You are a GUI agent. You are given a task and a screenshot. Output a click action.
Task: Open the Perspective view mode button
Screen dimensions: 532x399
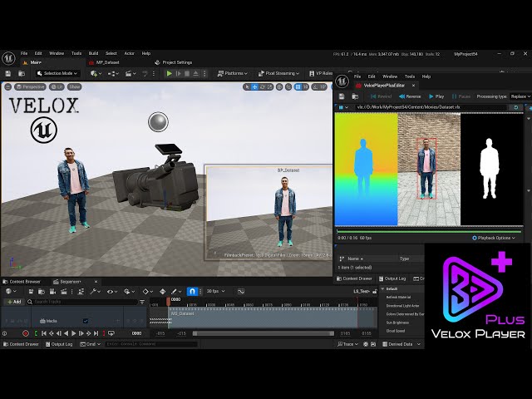(30, 86)
